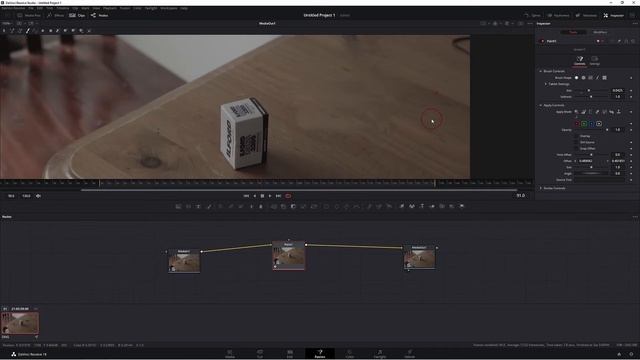Add a Transform node from toolbar
This screenshot has height=360, width=640.
coord(314,207)
